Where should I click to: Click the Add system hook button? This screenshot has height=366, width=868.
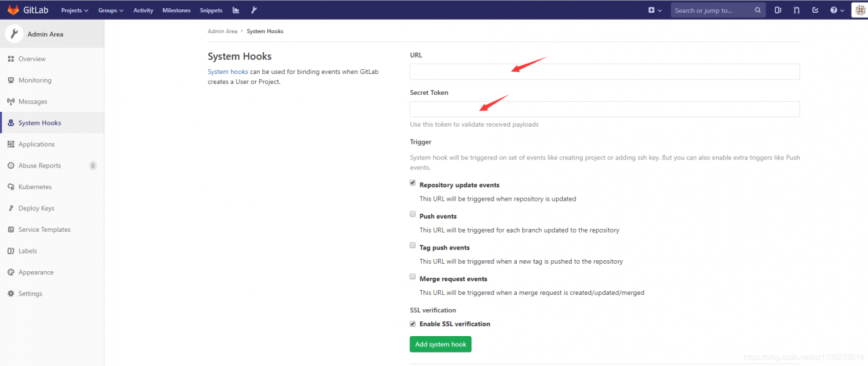click(440, 344)
